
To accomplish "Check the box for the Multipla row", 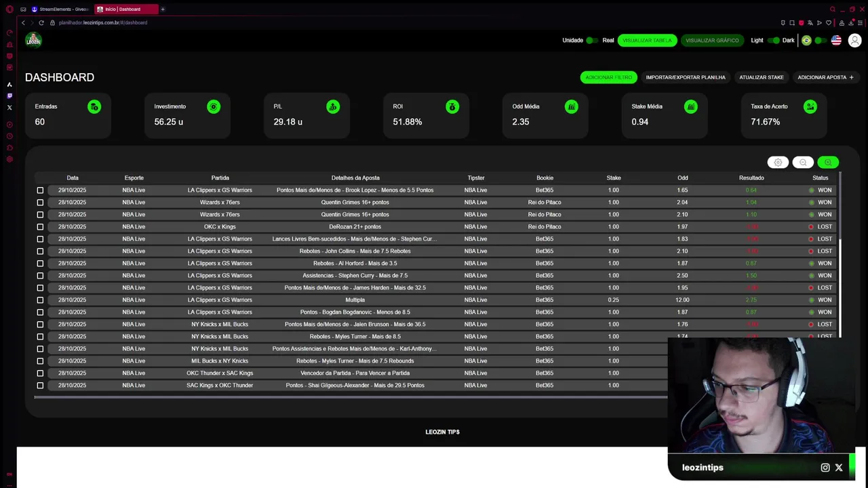I will [40, 300].
